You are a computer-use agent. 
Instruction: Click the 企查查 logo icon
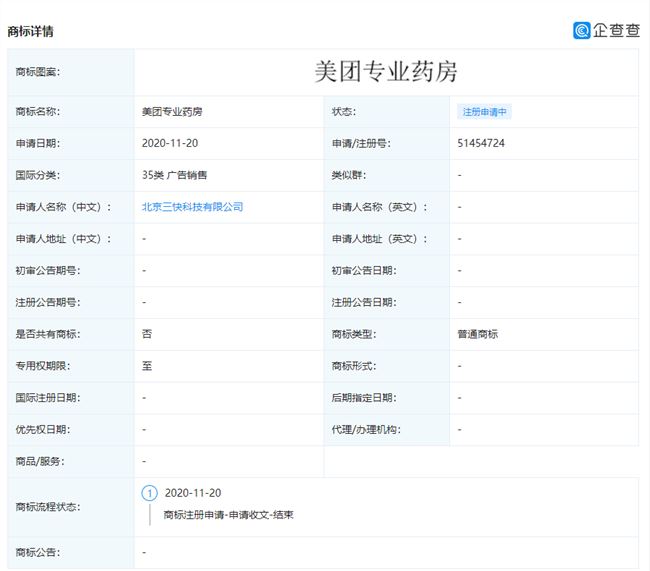(x=582, y=30)
